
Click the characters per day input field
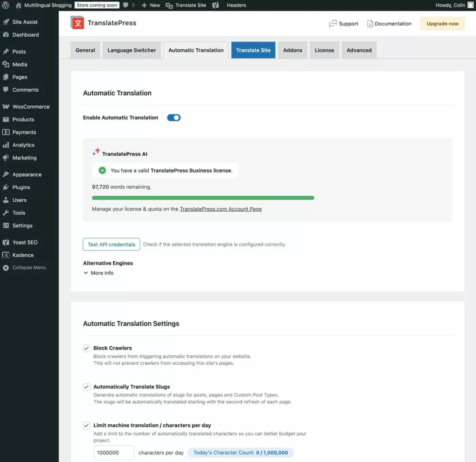point(114,453)
